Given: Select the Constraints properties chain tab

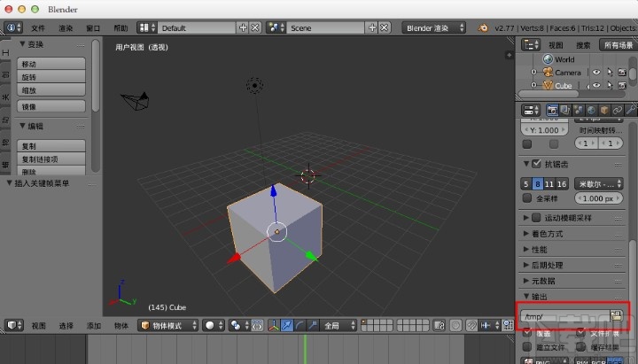Looking at the screenshot, I should (x=618, y=110).
